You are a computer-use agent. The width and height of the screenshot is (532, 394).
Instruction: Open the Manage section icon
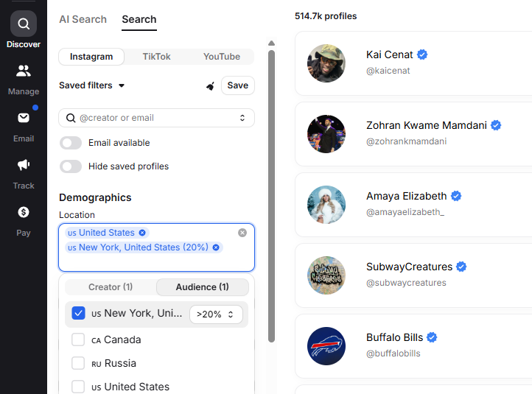[24, 71]
